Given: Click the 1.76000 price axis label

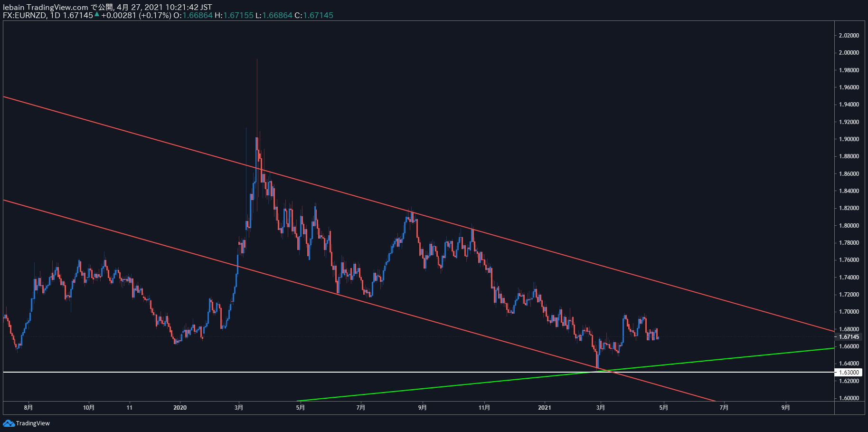Looking at the screenshot, I should (849, 260).
